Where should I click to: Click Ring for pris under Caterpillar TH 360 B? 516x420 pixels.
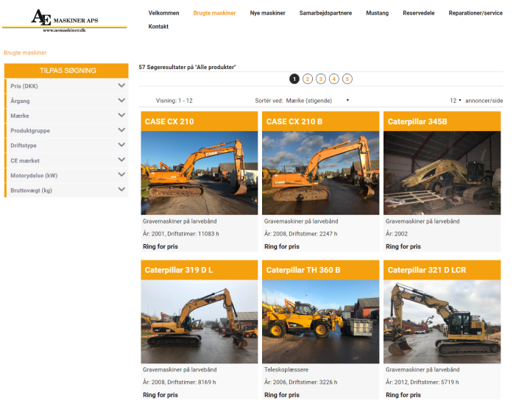(282, 395)
